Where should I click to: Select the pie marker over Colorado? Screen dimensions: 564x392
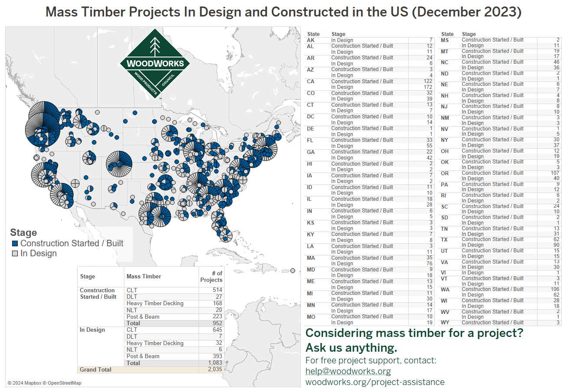118,163
